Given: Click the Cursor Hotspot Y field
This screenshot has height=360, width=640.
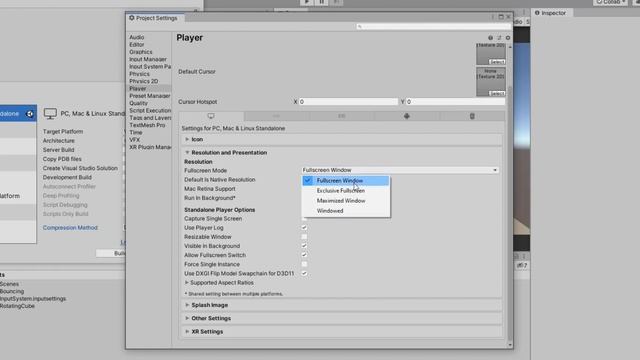Looking at the screenshot, I should tap(455, 102).
